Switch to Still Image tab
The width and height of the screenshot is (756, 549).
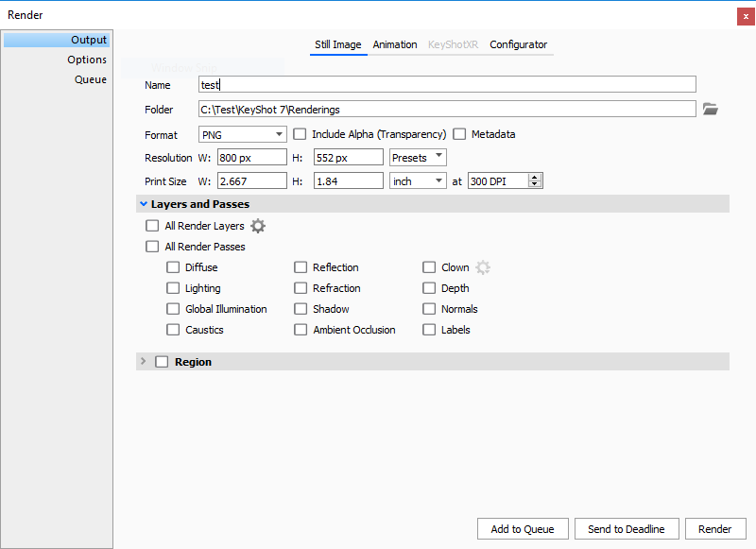(338, 44)
